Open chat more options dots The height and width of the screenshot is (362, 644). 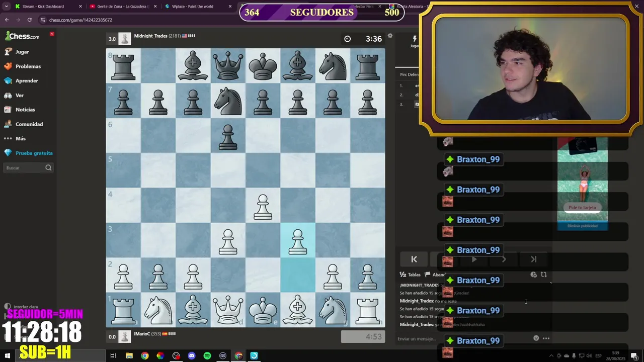tap(546, 338)
